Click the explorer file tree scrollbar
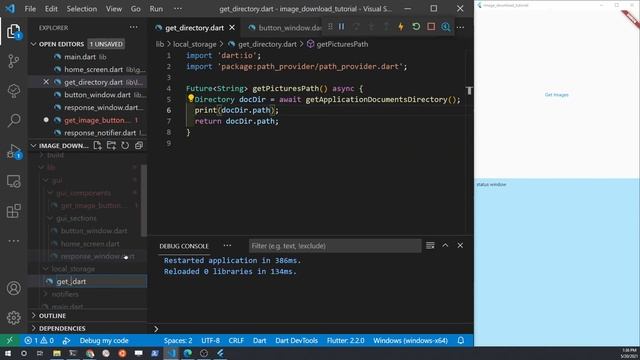Image resolution: width=640 pixels, height=360 pixels. coord(144,200)
